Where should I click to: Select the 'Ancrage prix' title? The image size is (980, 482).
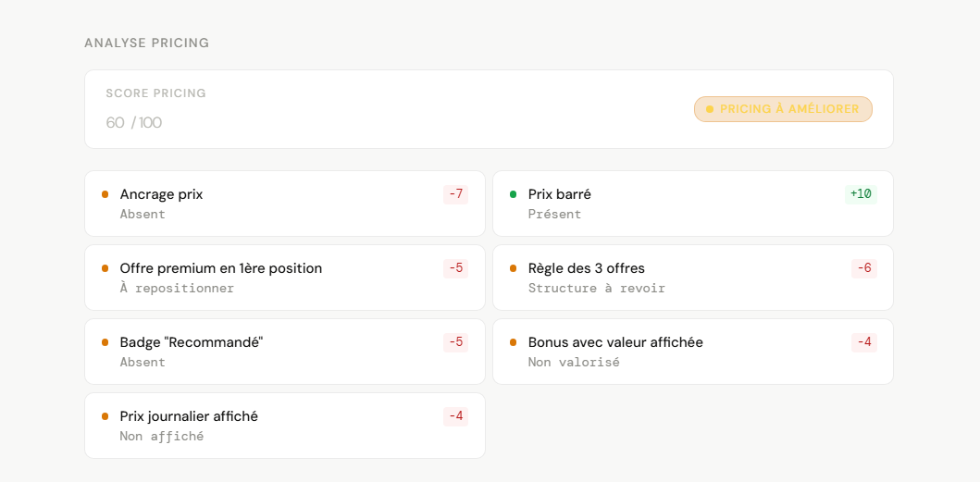(161, 194)
